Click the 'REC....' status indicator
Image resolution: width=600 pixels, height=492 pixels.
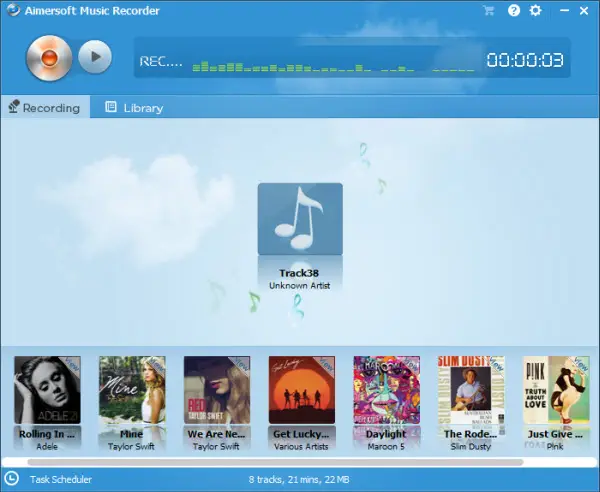tap(161, 61)
